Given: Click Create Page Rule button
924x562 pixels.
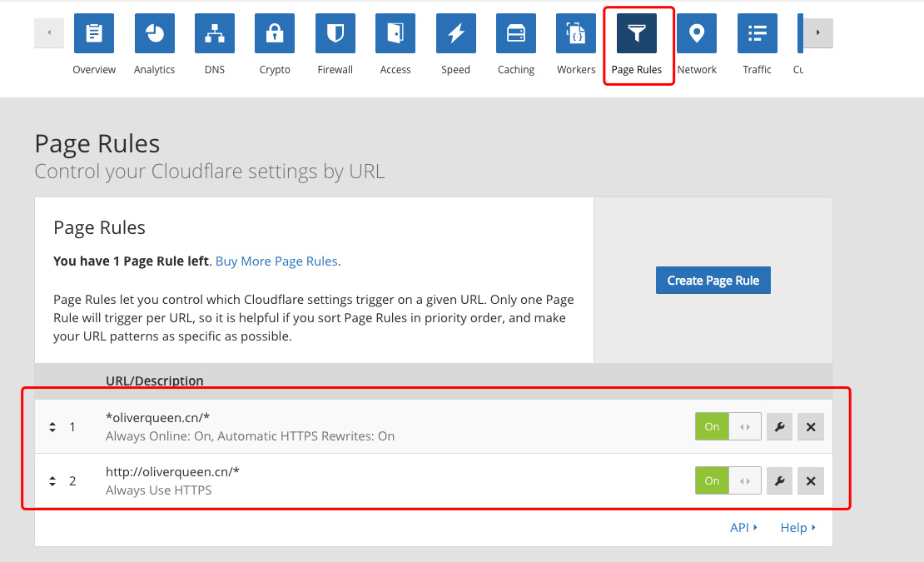Looking at the screenshot, I should point(713,281).
